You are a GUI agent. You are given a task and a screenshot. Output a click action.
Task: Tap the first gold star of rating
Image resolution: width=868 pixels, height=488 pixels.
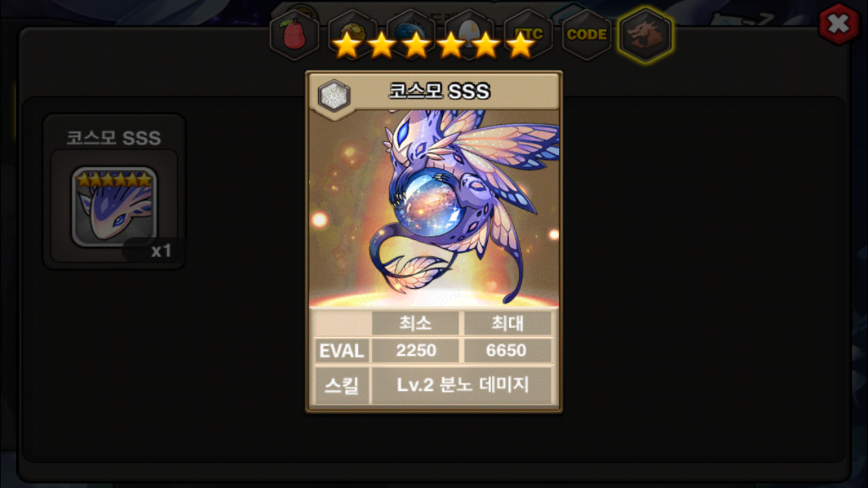tap(346, 45)
